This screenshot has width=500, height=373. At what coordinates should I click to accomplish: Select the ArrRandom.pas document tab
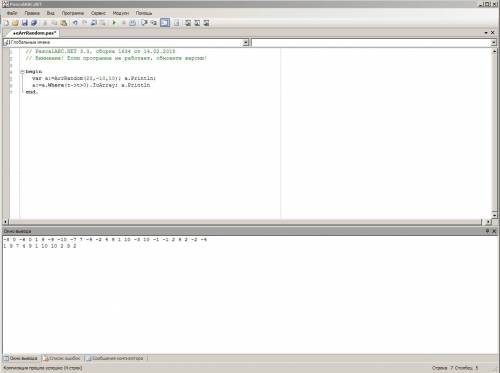pos(33,33)
